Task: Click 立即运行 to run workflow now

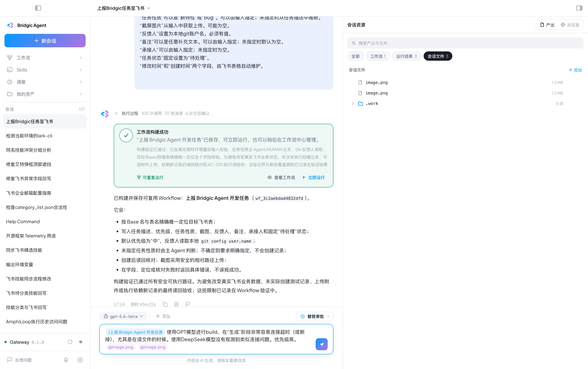Action: point(314,177)
